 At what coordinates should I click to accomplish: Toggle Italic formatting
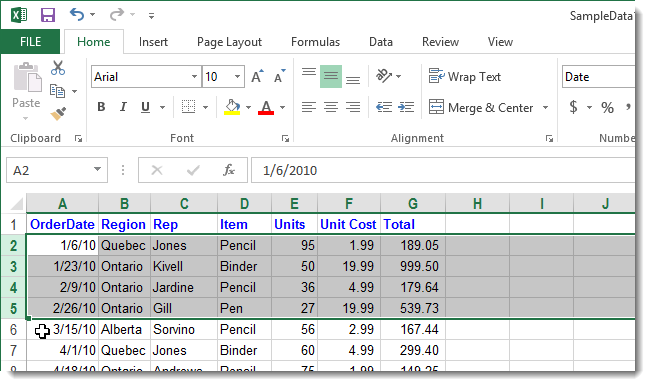point(123,107)
